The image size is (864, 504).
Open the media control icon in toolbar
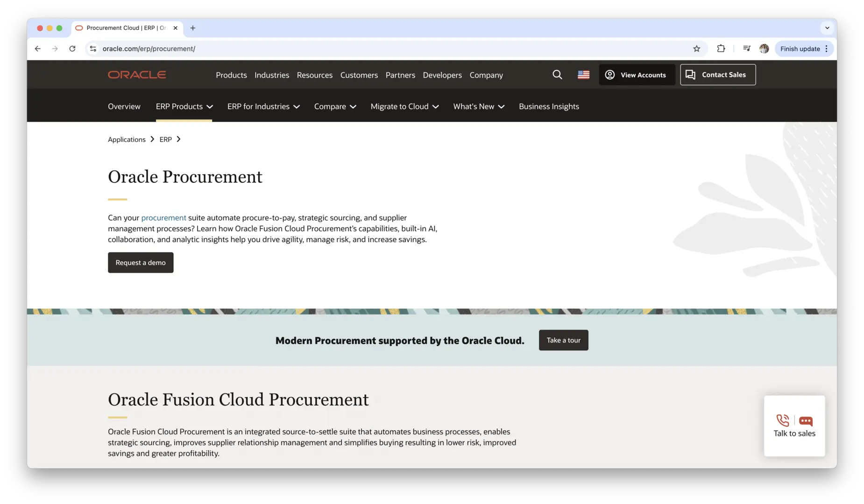click(746, 49)
